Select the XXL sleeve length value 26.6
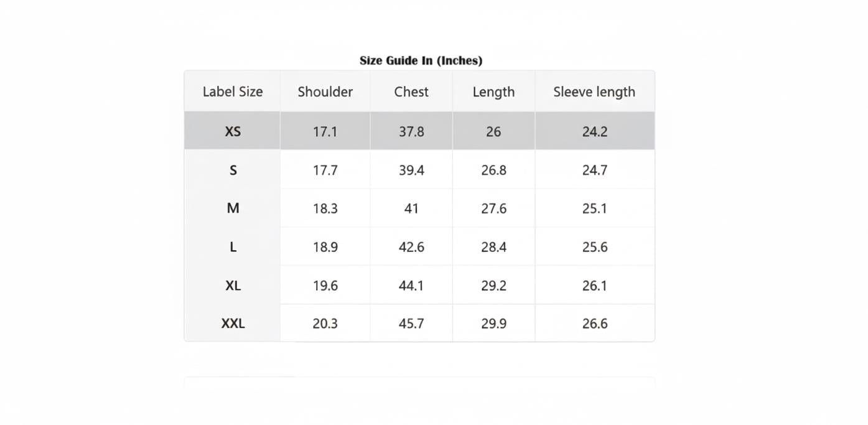The width and height of the screenshot is (868, 425). click(594, 324)
